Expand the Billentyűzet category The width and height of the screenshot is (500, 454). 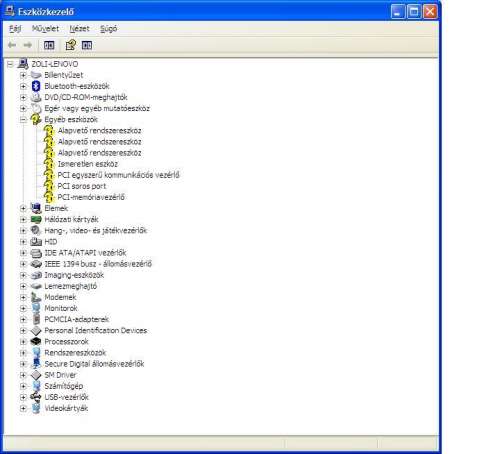tap(23, 75)
